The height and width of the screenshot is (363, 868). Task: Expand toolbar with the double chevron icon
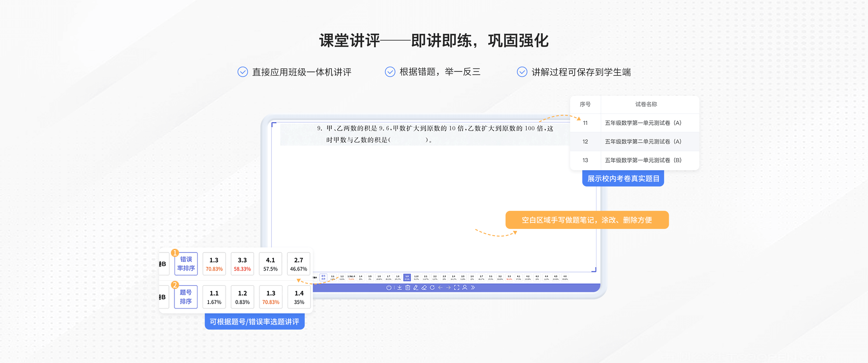tap(473, 288)
